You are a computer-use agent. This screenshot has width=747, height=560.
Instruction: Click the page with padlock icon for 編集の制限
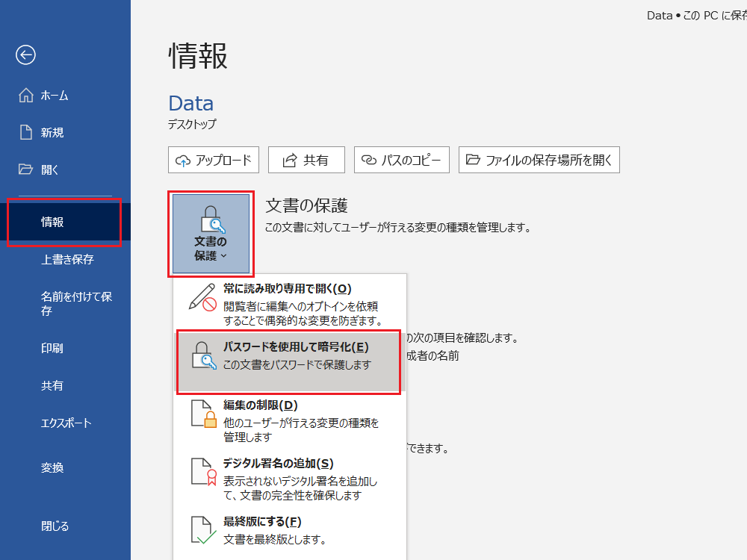[x=204, y=414]
